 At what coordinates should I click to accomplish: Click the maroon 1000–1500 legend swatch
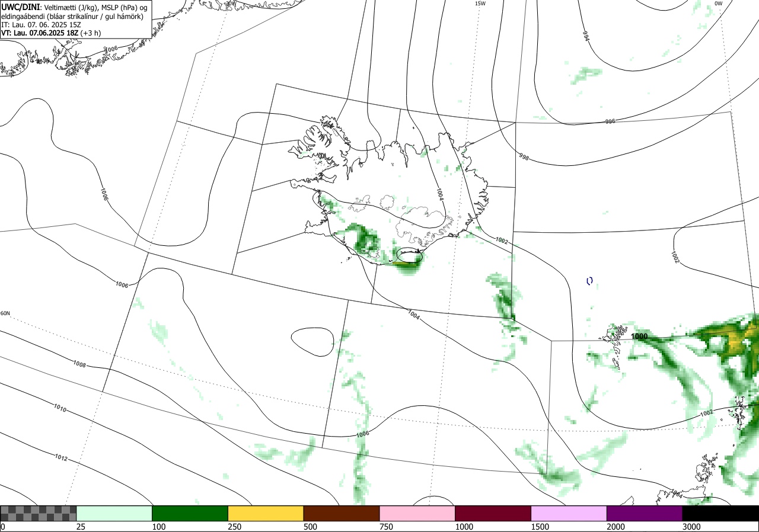(x=493, y=513)
